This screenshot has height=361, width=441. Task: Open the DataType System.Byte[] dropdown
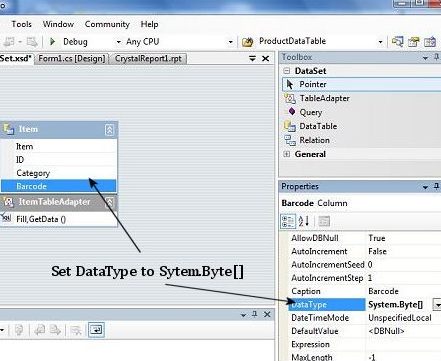pos(437,305)
